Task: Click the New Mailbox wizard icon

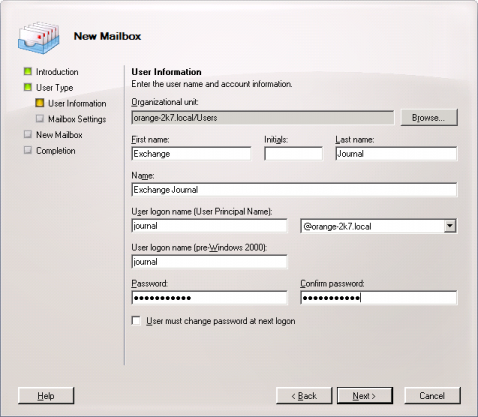Action: point(39,38)
